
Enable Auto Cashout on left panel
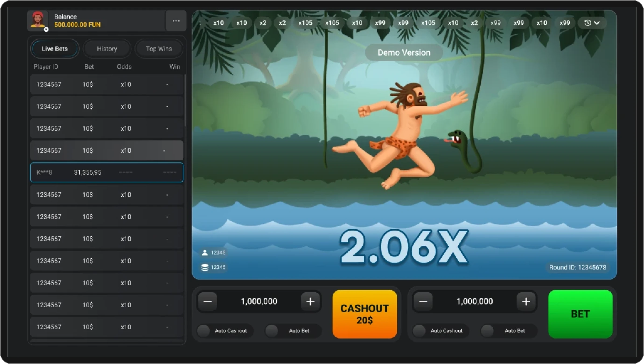tap(203, 331)
